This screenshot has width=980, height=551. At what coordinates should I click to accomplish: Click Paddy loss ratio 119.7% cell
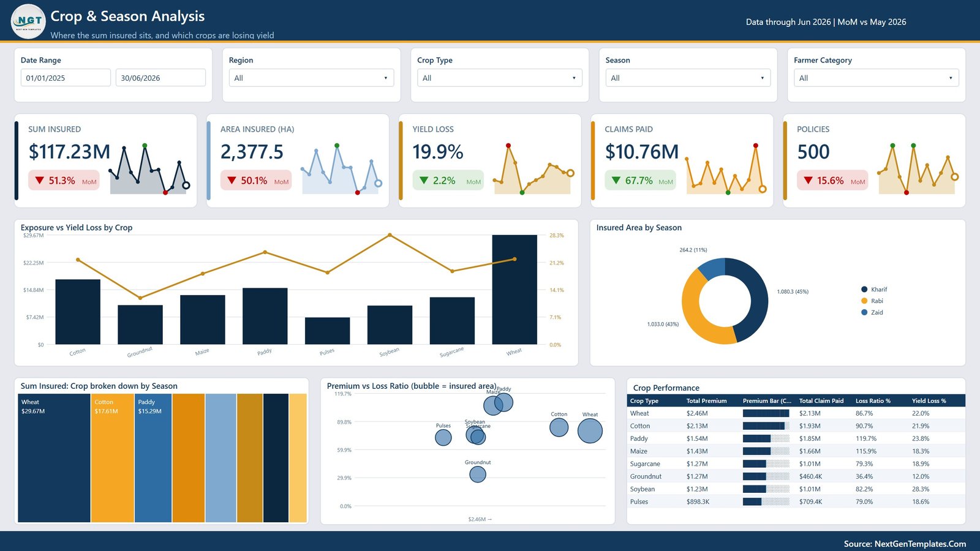click(866, 438)
